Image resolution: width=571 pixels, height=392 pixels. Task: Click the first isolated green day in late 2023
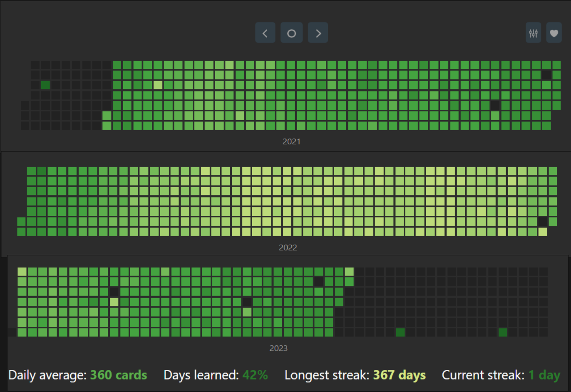tap(400, 332)
